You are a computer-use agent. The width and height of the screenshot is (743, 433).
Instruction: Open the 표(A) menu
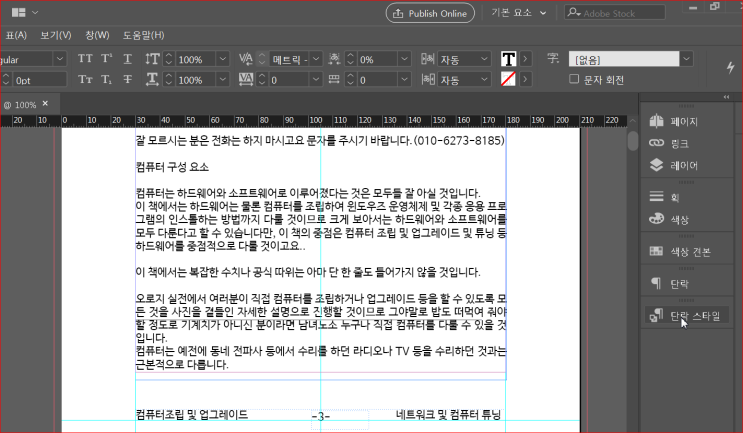click(15, 35)
